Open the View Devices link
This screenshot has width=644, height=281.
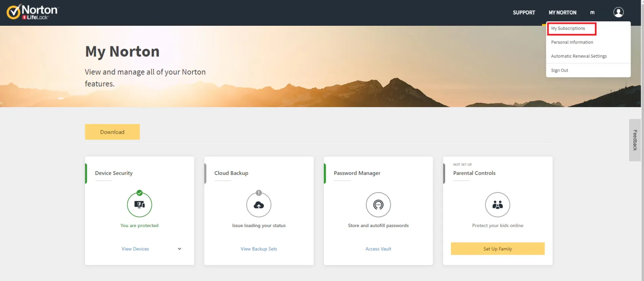point(135,249)
